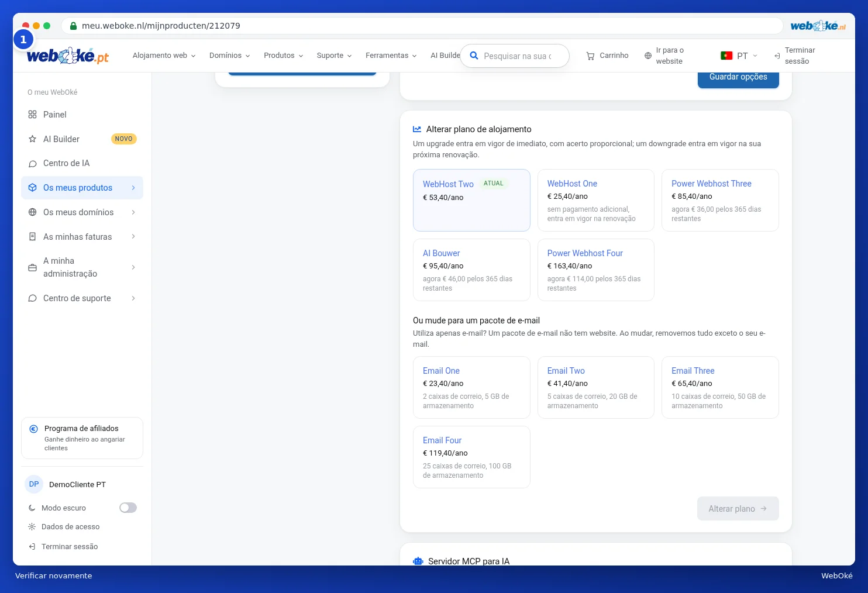
Task: Select the Power Webhost Three plan card
Action: (x=720, y=200)
